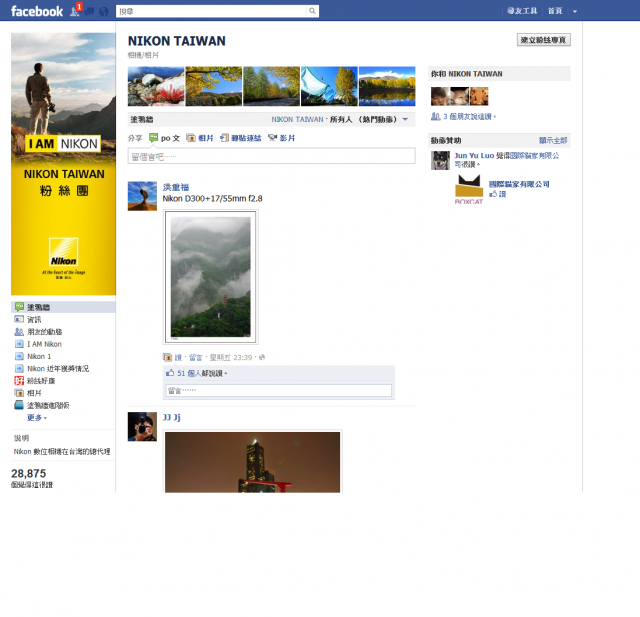Open Jun Yu Luo dog avatar

pos(440,160)
